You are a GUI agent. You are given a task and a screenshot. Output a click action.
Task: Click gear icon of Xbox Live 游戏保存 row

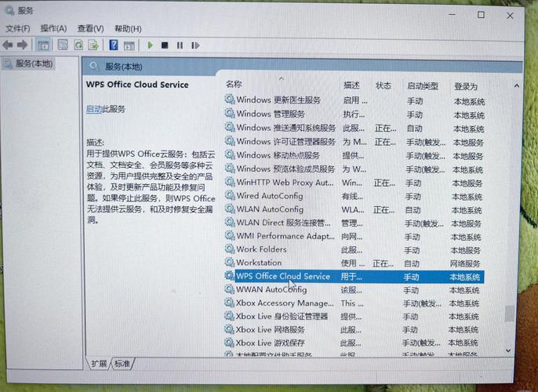pyautogui.click(x=229, y=343)
